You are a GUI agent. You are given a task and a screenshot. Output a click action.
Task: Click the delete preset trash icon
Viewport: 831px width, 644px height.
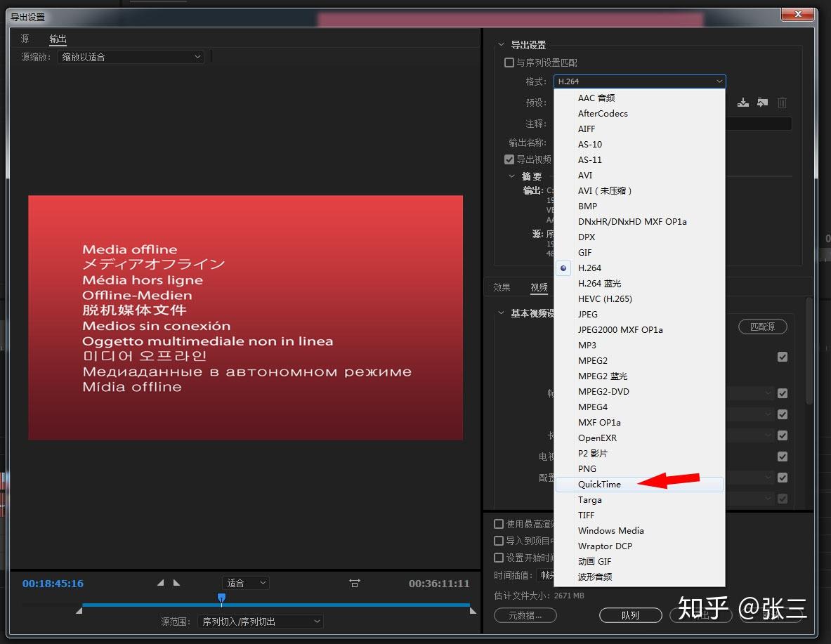point(783,103)
